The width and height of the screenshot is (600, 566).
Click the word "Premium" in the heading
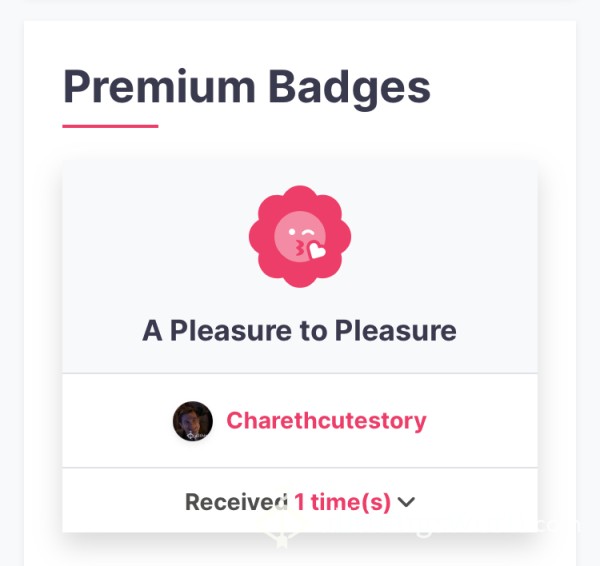click(159, 87)
